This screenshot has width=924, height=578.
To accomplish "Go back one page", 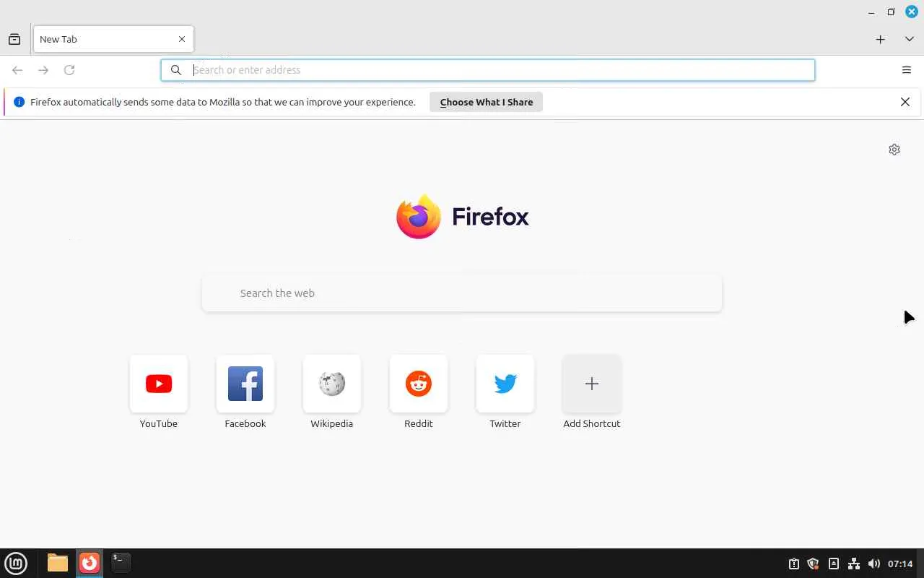I will click(17, 70).
